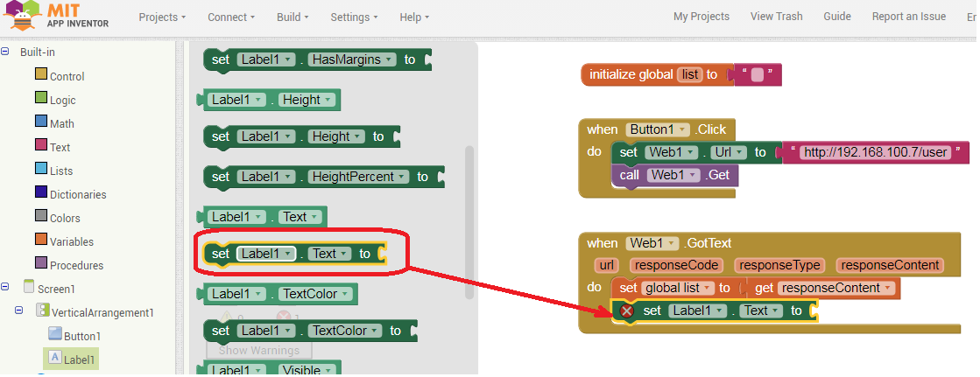Image resolution: width=980 pixels, height=377 pixels.
Task: Select the Control blocks category icon
Action: 41,75
